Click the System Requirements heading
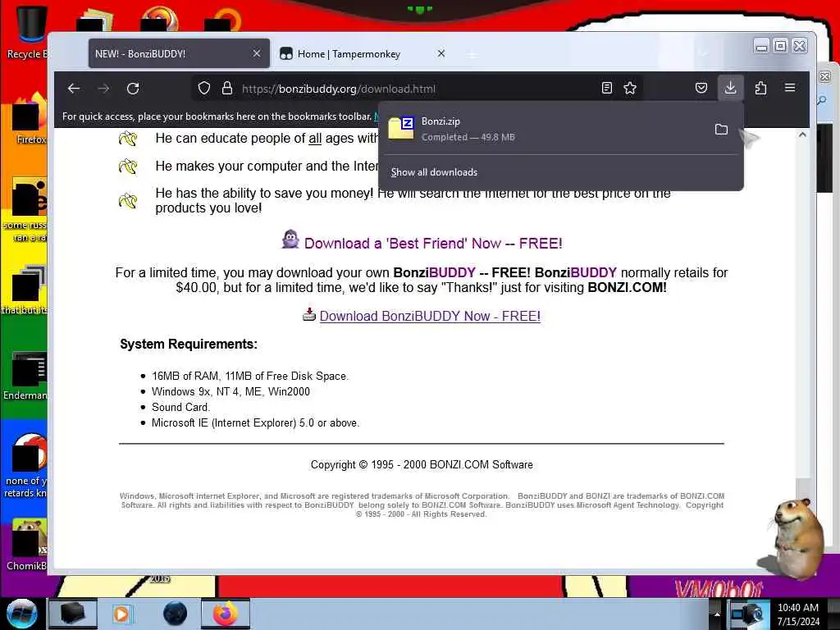840x630 pixels. [x=189, y=344]
